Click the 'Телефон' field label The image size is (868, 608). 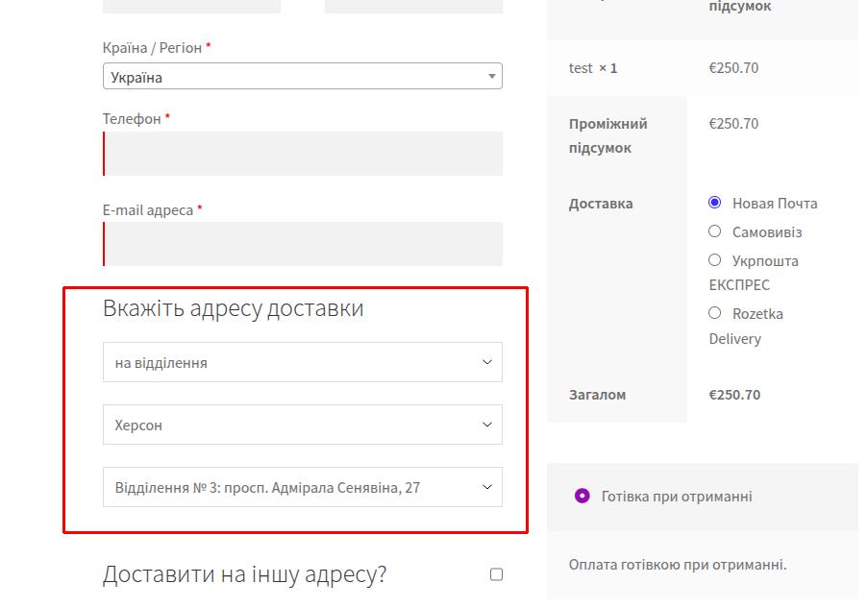(132, 119)
